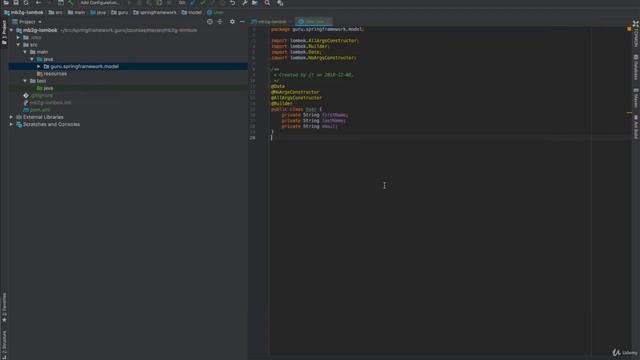
Task: Click the package declaration code line
Action: click(318, 29)
